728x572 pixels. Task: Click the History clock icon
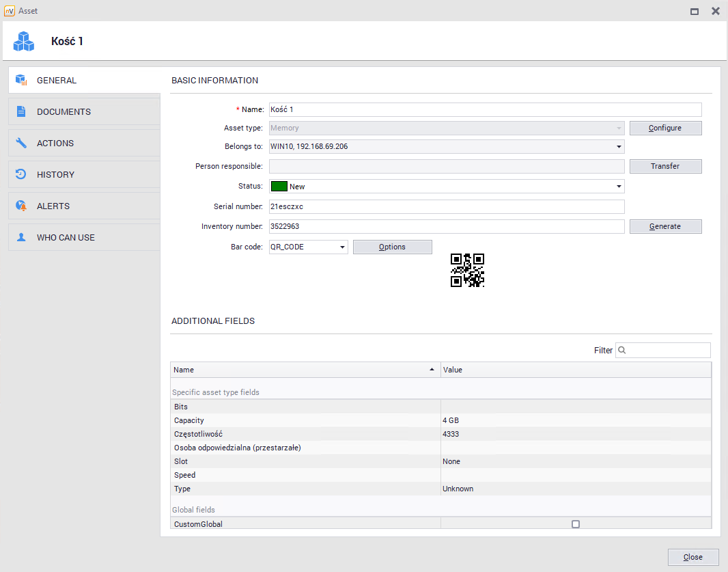point(21,174)
